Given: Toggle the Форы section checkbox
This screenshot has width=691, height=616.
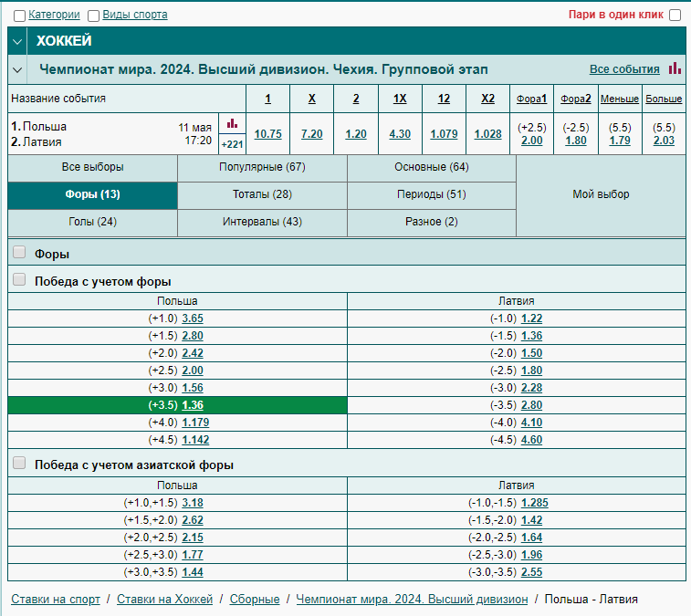Looking at the screenshot, I should pyautogui.click(x=19, y=252).
